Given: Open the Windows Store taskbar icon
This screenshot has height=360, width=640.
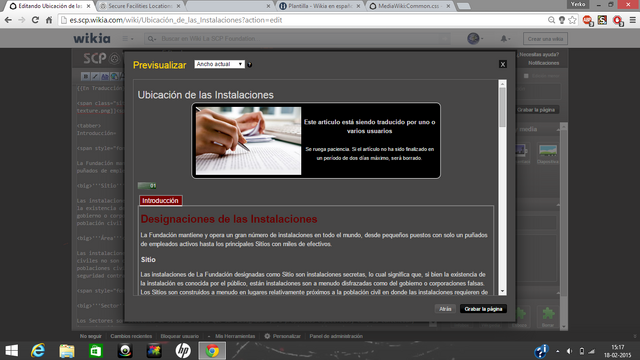Looking at the screenshot, I should point(96,351).
